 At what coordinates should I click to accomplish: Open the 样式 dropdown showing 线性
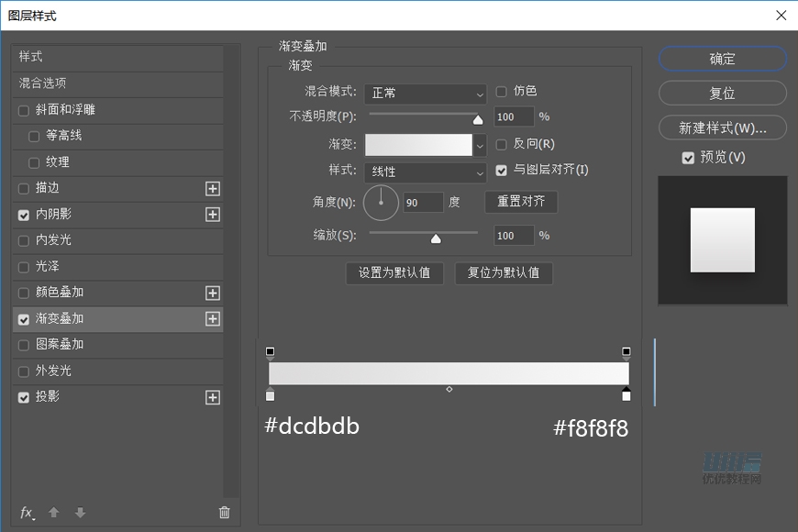click(425, 172)
